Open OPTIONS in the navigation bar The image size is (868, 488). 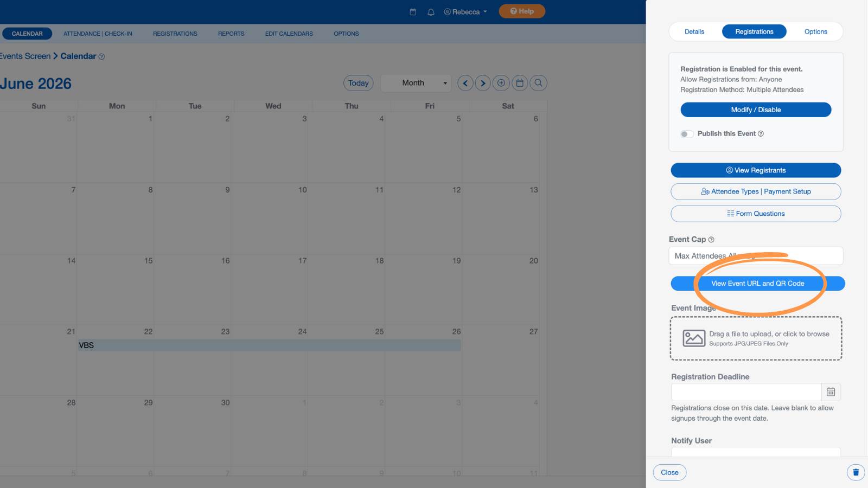coord(346,34)
